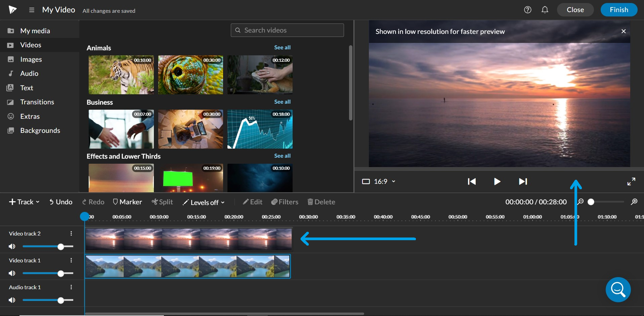This screenshot has width=644, height=316.
Task: Open the Audio media panel
Action: point(29,73)
